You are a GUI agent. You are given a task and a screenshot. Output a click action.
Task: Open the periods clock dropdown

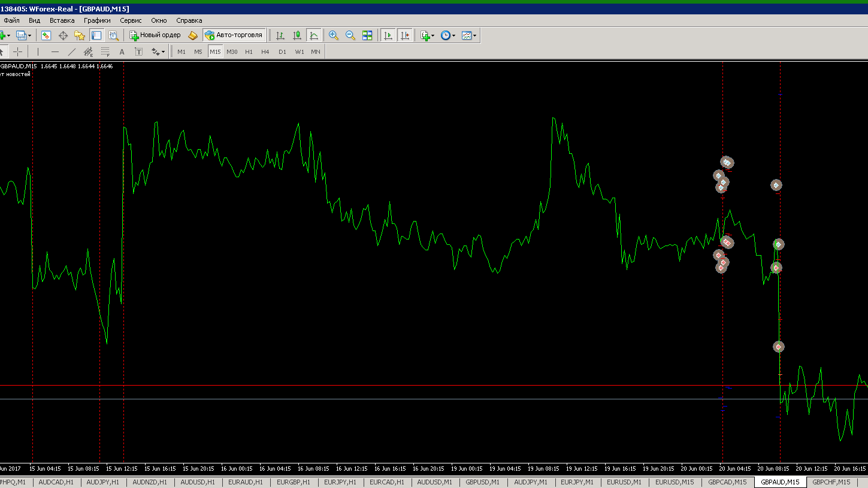(447, 35)
